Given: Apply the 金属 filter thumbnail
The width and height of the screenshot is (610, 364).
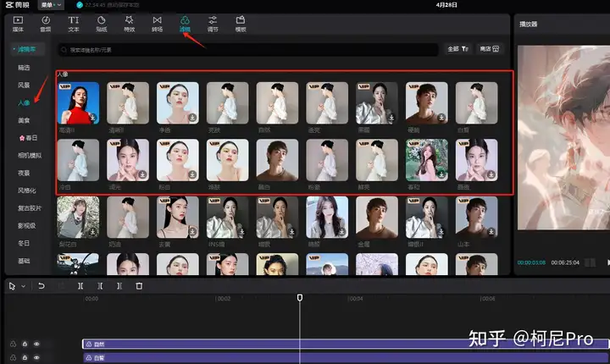Looking at the screenshot, I should (x=377, y=218).
